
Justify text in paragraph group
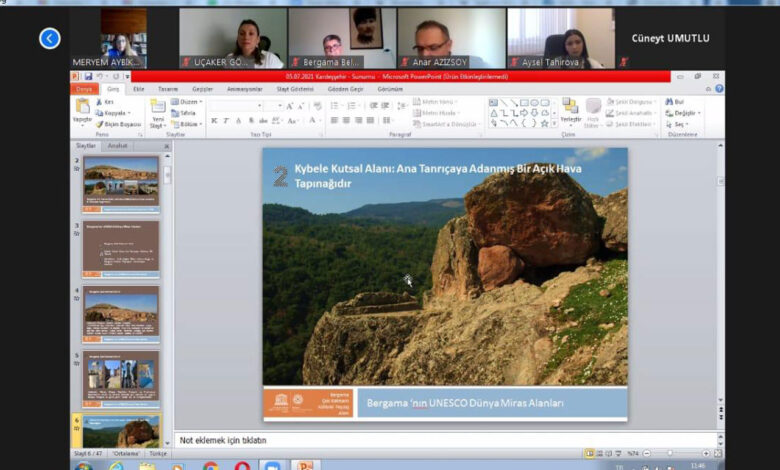coord(370,120)
